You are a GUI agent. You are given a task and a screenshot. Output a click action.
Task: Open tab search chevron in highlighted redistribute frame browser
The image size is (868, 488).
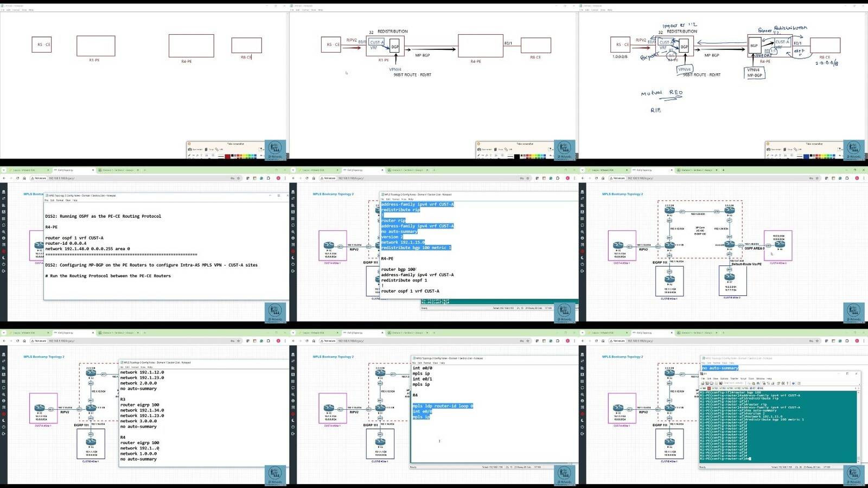(x=293, y=170)
